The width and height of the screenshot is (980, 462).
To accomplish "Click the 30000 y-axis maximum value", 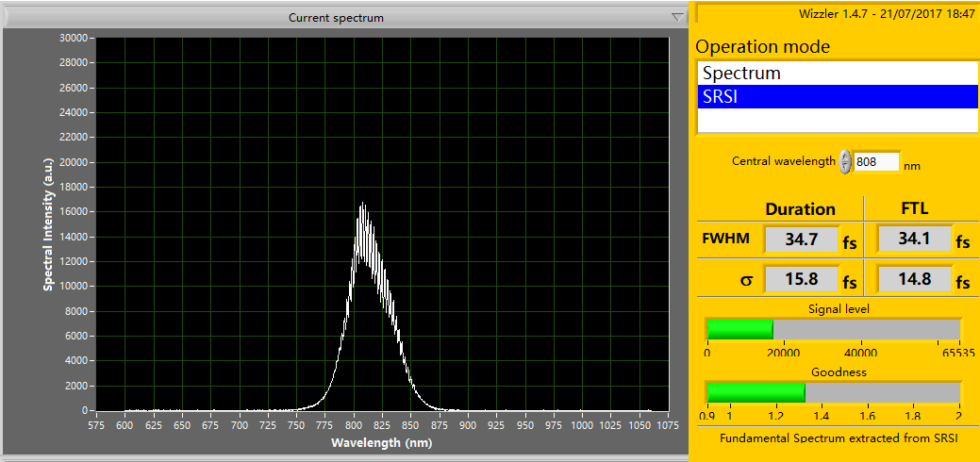I will (73, 38).
